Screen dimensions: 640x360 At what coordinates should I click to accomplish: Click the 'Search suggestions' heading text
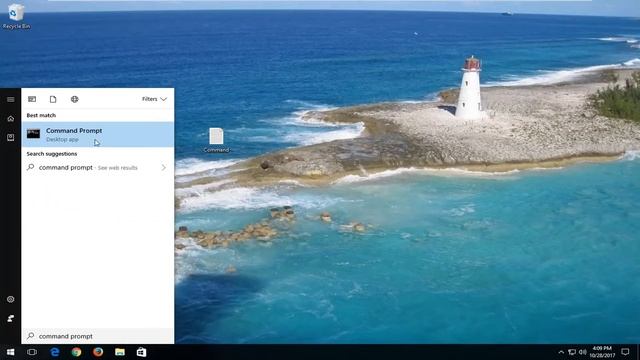point(52,154)
